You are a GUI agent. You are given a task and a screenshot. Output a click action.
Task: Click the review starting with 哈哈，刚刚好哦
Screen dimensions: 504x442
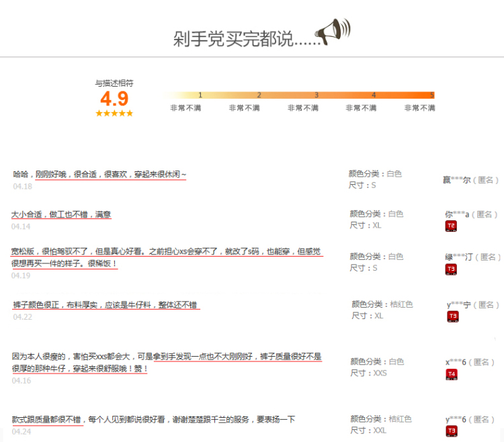[x=99, y=174]
